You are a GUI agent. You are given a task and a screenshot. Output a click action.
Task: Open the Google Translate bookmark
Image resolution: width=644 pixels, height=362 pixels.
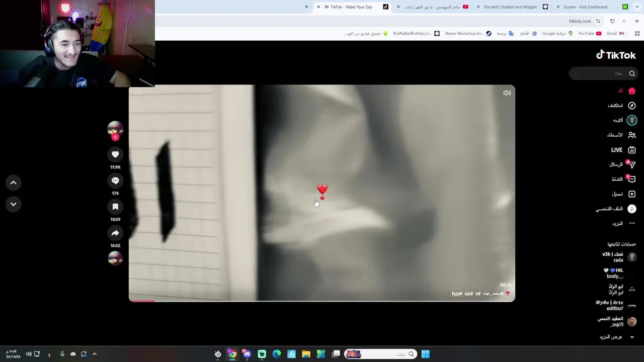click(505, 34)
